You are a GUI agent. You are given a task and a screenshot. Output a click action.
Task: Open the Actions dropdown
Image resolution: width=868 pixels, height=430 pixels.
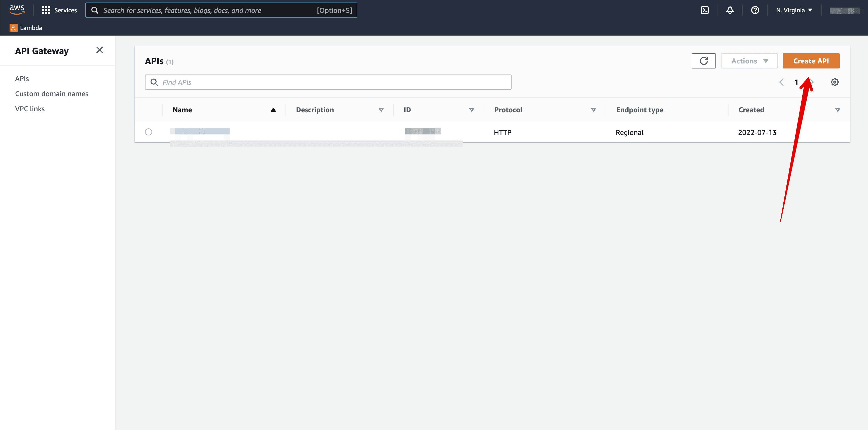click(x=749, y=61)
